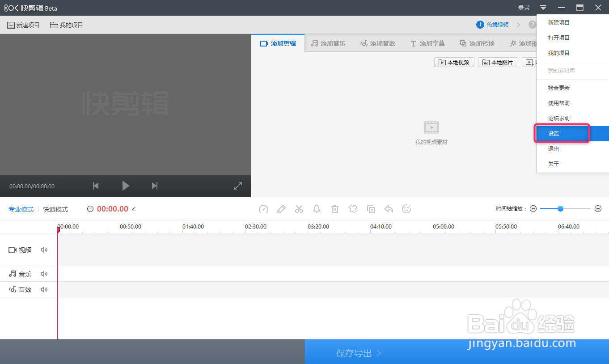
Task: Switch to the 添加剪辑 tab
Action: 278,43
